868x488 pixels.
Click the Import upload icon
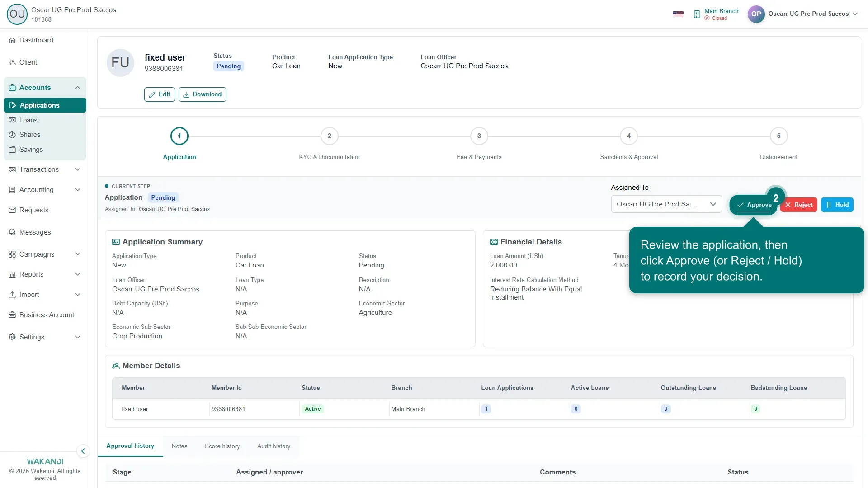12,295
